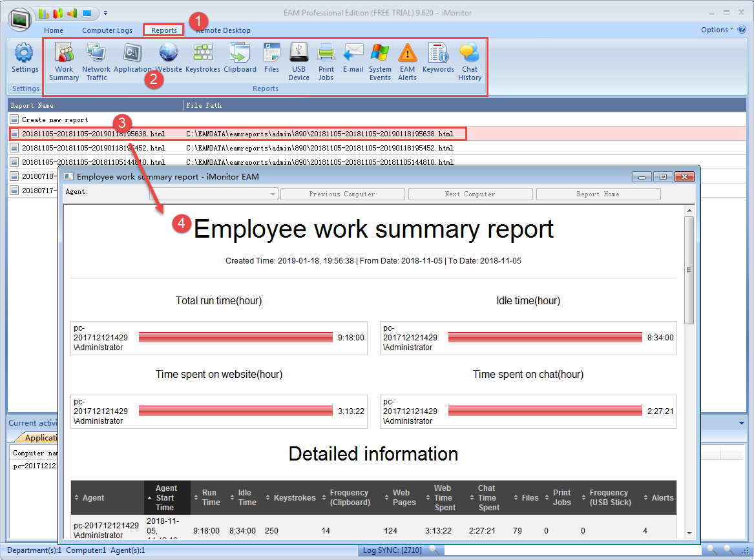Click the Idle time red bar
Viewport: 754px width, 560px height.
click(545, 337)
